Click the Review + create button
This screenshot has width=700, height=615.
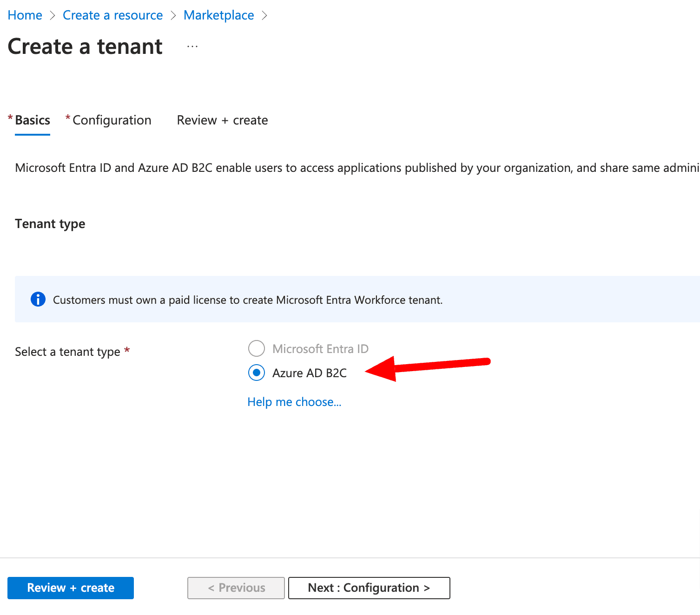(70, 588)
